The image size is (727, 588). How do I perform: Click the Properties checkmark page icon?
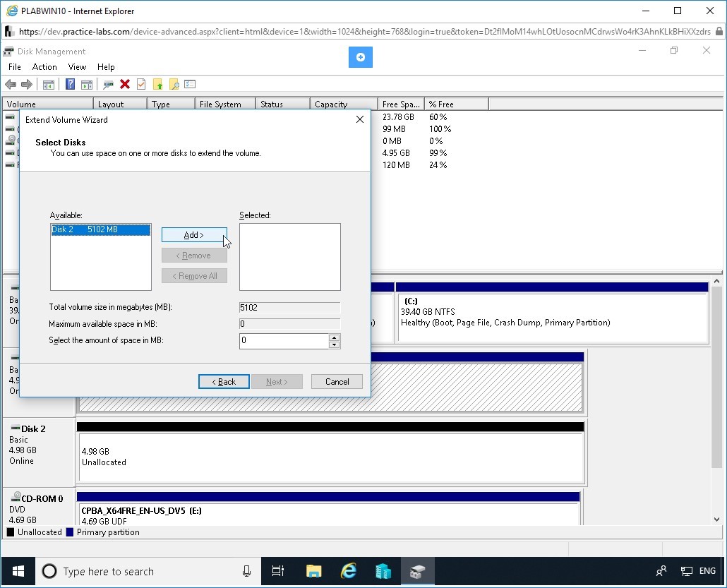click(141, 84)
